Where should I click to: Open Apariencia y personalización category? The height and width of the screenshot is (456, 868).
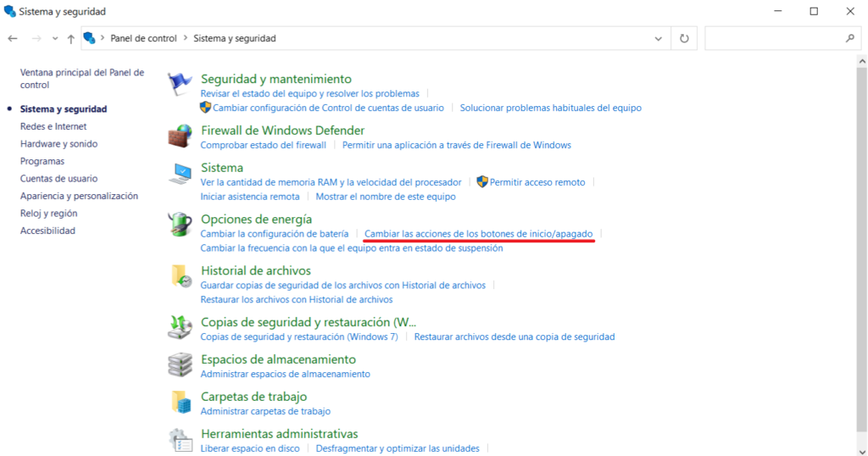79,196
